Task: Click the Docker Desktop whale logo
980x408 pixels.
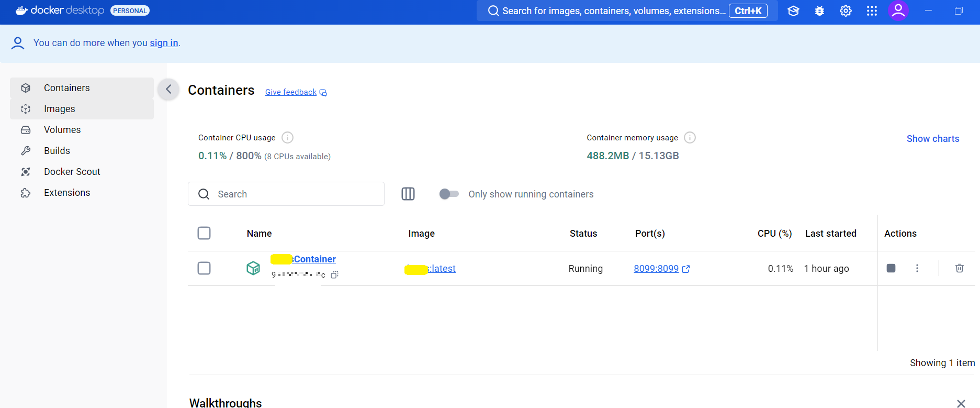Action: pyautogui.click(x=21, y=10)
